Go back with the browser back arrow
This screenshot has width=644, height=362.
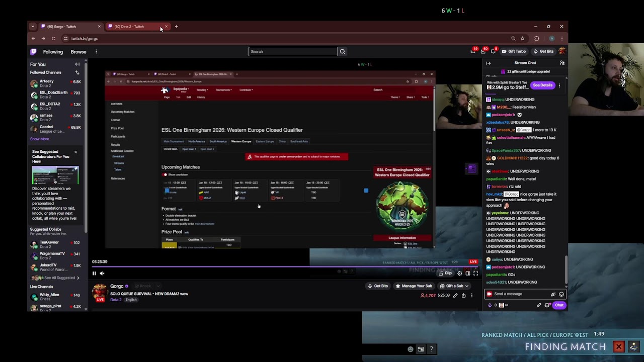(x=34, y=39)
